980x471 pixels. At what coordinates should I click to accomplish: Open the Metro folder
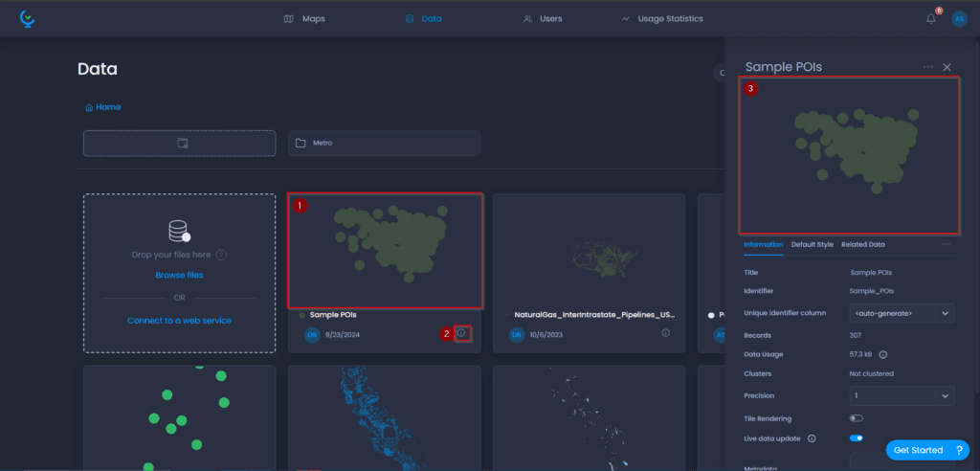(385, 144)
